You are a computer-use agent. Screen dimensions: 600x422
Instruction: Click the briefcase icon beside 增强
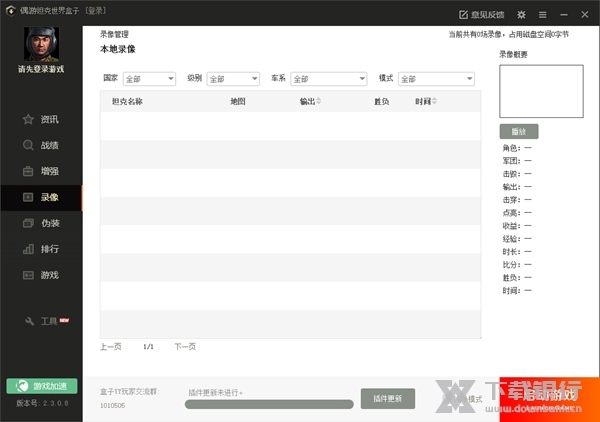[x=28, y=171]
